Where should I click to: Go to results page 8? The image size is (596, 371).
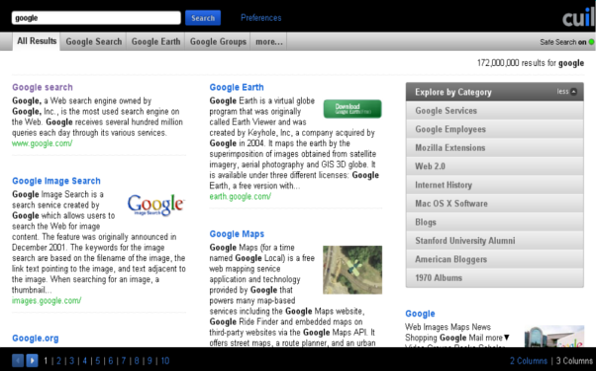(x=136, y=361)
